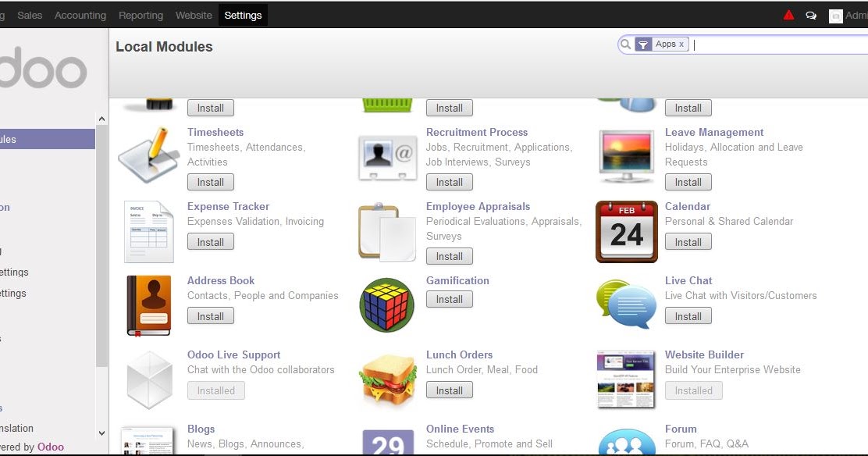Image resolution: width=868 pixels, height=456 pixels.
Task: Open the Accounting menu
Action: tap(80, 16)
